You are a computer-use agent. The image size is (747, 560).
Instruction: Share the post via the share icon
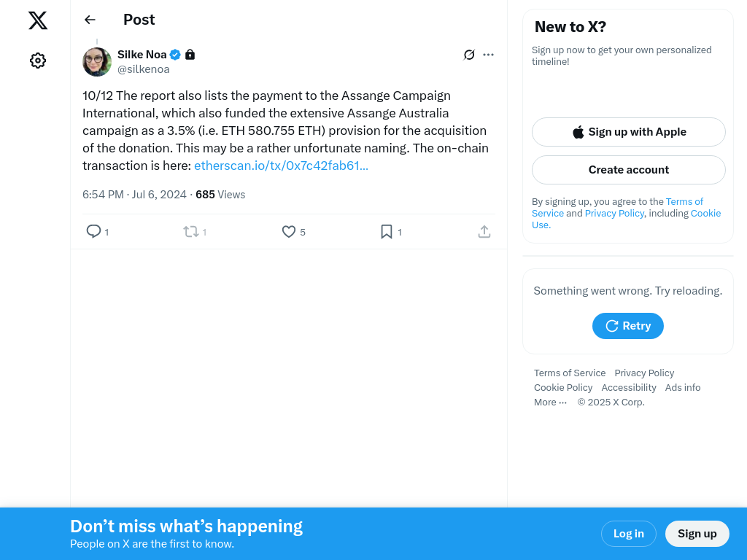click(x=484, y=232)
